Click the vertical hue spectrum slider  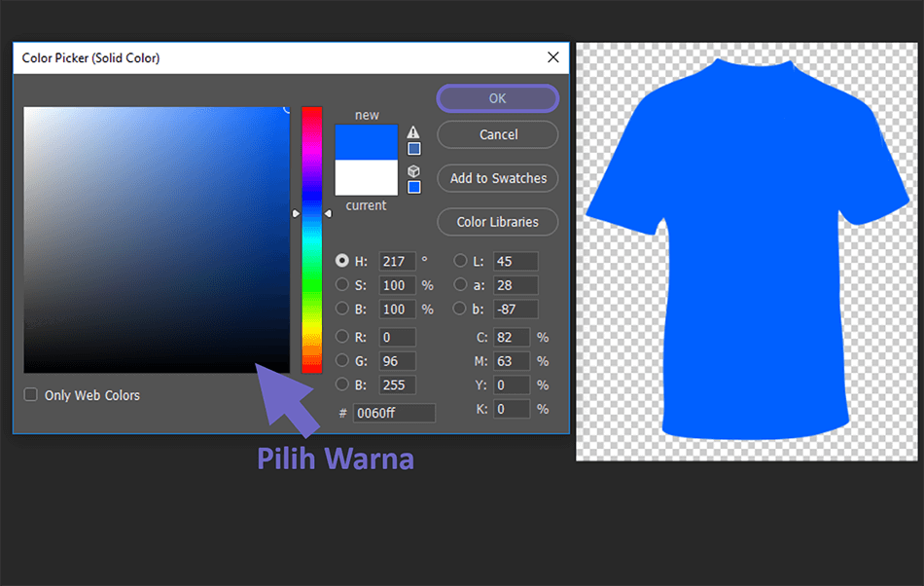pos(312,239)
